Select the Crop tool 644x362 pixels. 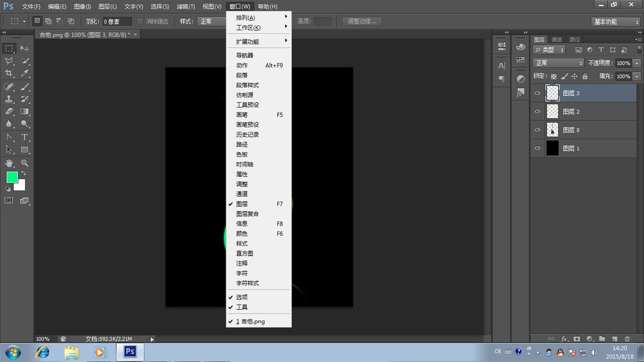click(10, 73)
